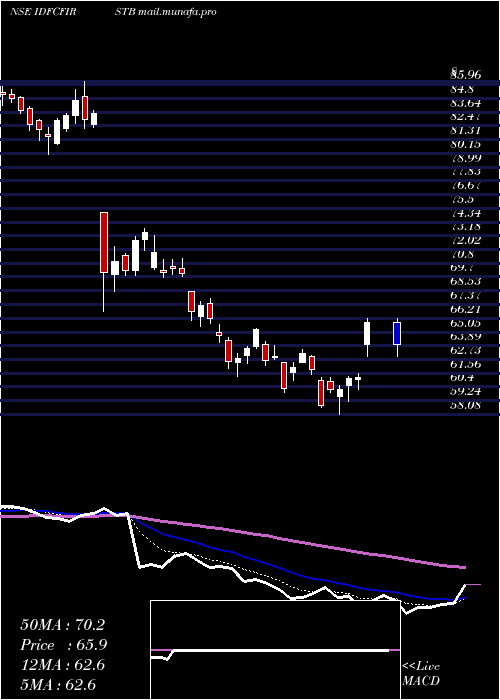Click the 80.15 price axis label

tap(465, 145)
